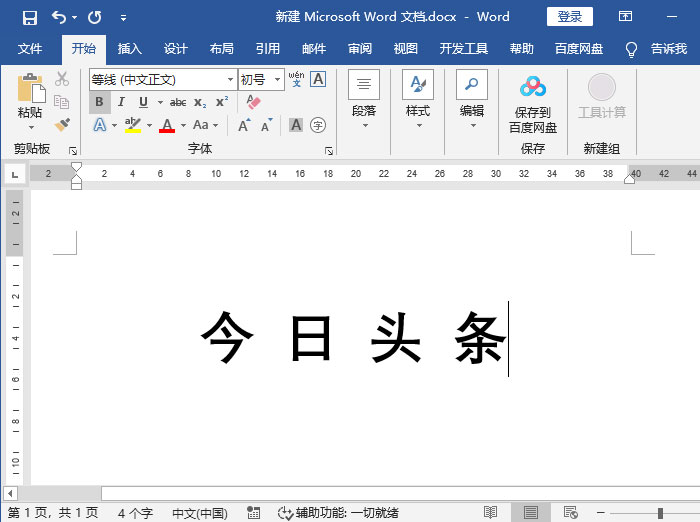The image size is (700, 522).
Task: Toggle superscript x²
Action: [x=222, y=102]
